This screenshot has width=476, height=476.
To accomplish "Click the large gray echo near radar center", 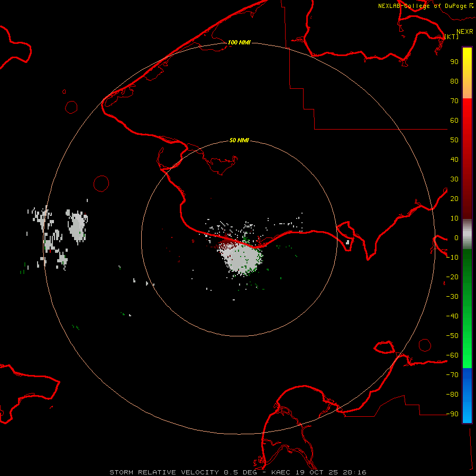I will pyautogui.click(x=241, y=258).
